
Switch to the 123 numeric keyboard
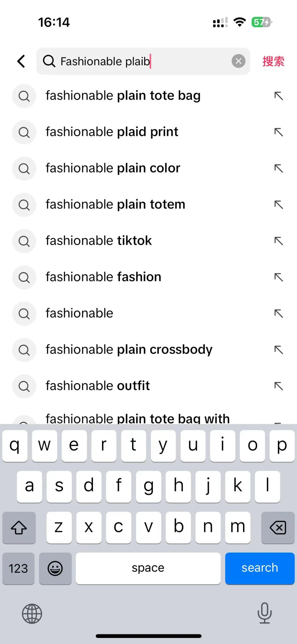[18, 568]
